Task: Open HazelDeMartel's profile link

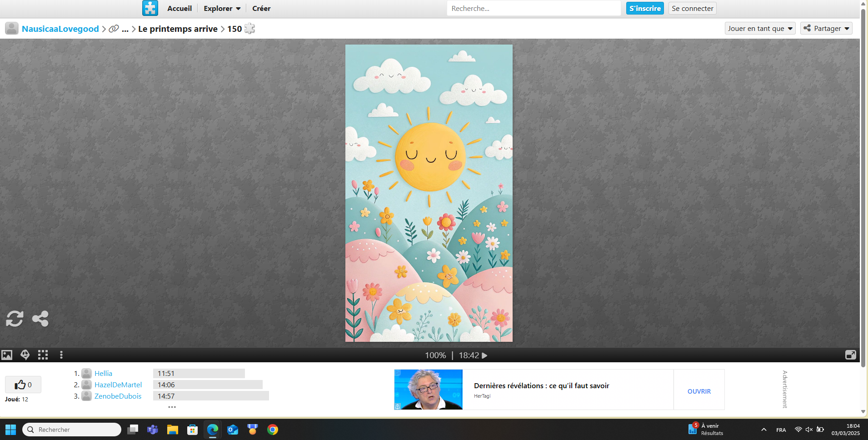Action: pos(118,385)
